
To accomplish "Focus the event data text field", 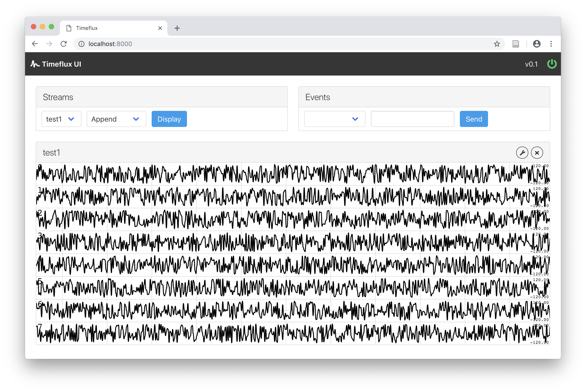I will (412, 119).
